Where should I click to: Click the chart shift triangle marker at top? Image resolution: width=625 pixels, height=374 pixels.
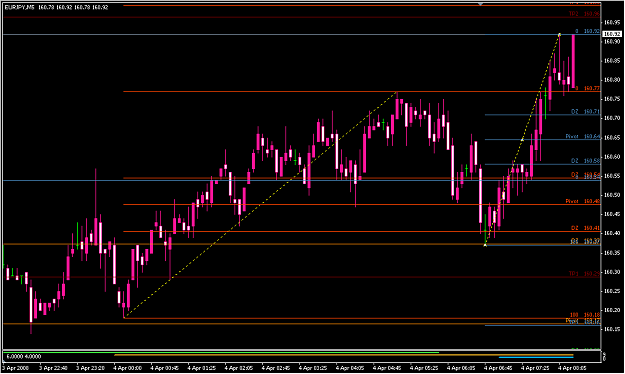(480, 4)
